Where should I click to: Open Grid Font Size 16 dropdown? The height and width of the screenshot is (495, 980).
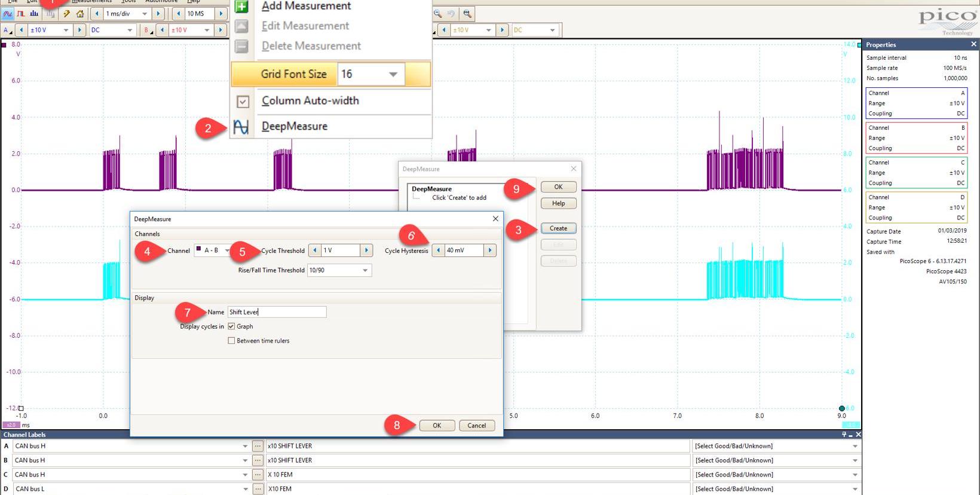click(393, 74)
